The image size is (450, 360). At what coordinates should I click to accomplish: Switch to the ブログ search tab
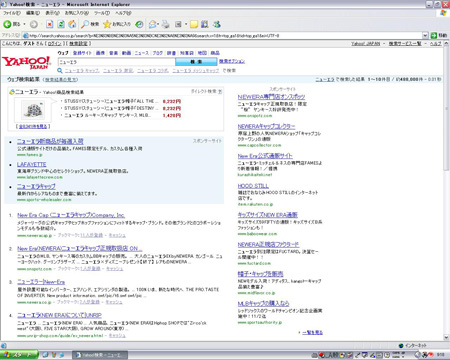pos(158,53)
